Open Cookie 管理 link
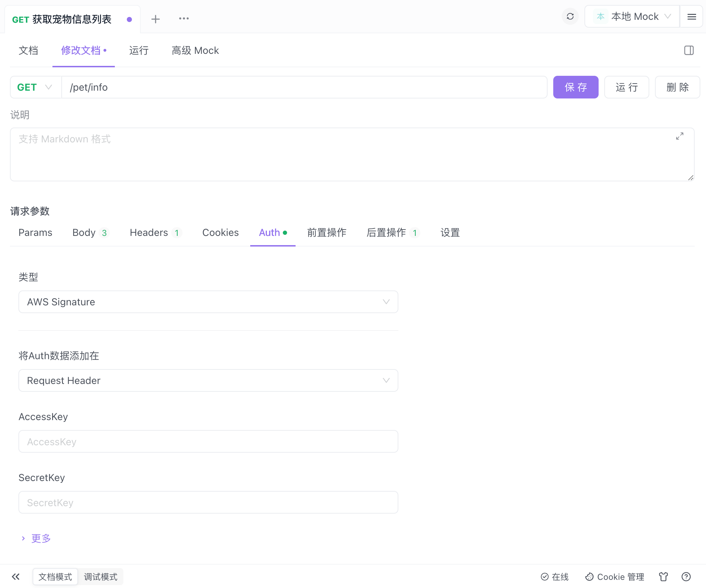This screenshot has height=588, width=706. 615,577
